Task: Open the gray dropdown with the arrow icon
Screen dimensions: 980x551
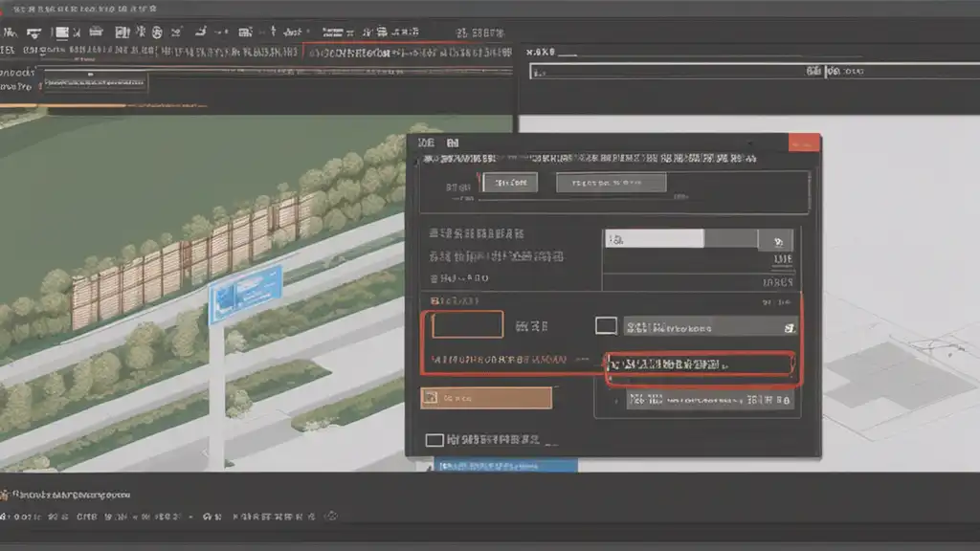Action: [709, 327]
